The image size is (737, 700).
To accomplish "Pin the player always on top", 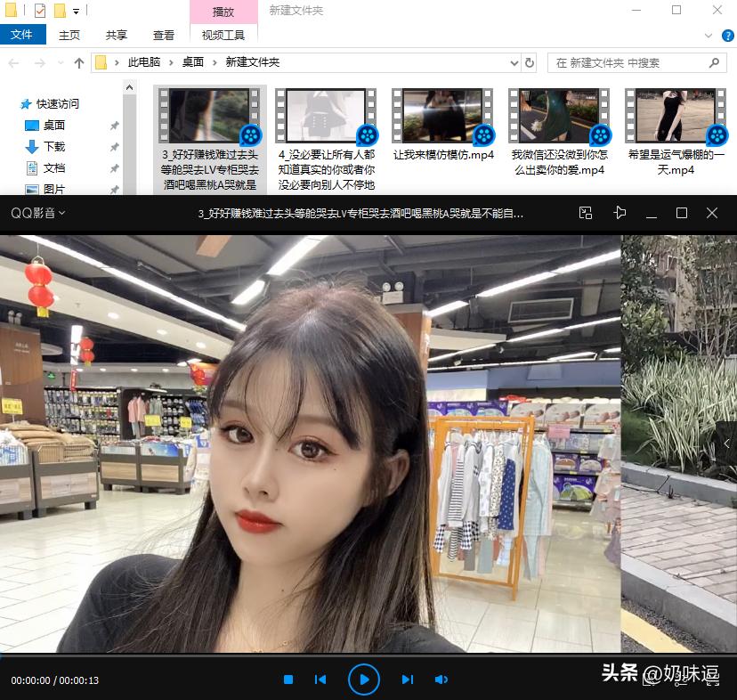I will pyautogui.click(x=621, y=213).
